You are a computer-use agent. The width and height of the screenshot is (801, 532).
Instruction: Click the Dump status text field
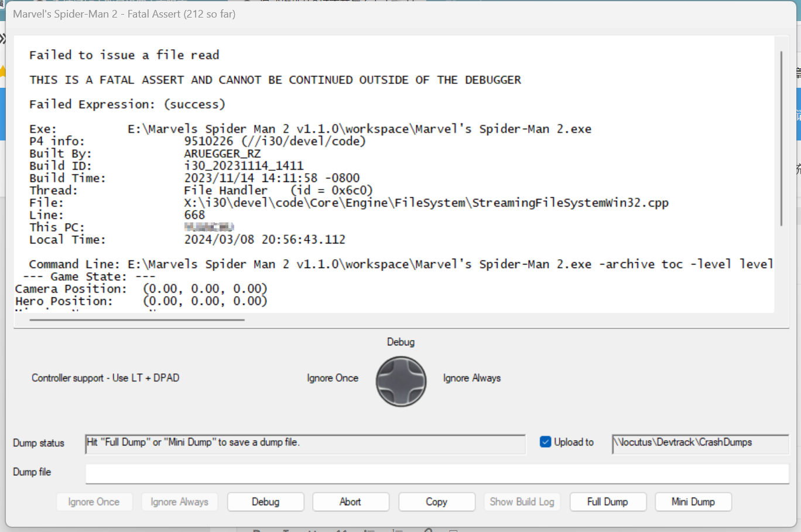[x=305, y=444]
